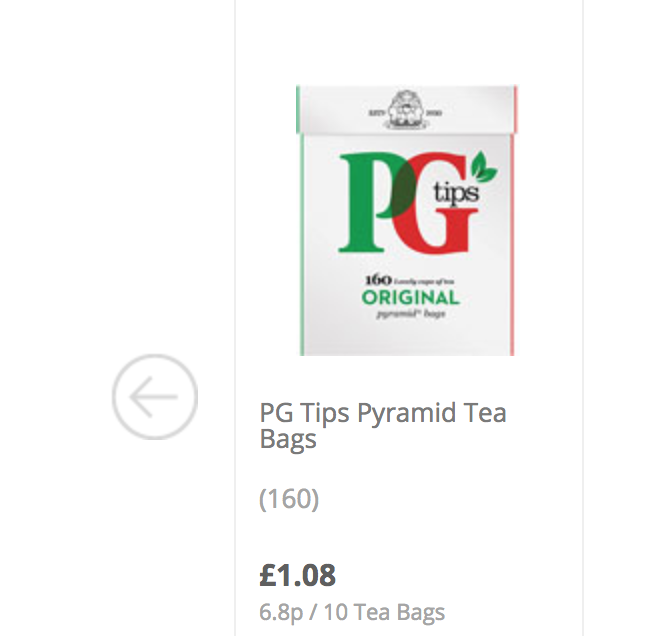The height and width of the screenshot is (636, 650).
Task: Click the circular back arrow button
Action: click(x=155, y=396)
